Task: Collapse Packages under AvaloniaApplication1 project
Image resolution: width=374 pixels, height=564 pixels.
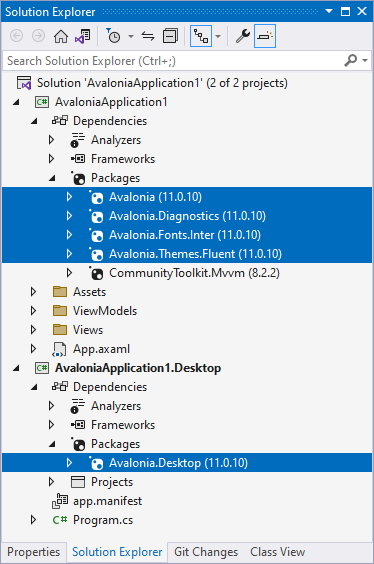Action: pyautogui.click(x=52, y=178)
